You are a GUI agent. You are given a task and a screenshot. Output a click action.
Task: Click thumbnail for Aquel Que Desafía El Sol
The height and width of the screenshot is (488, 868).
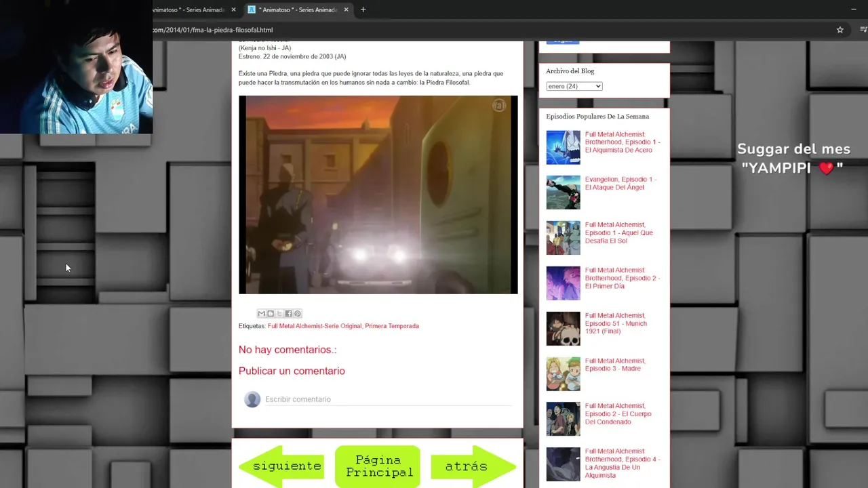pyautogui.click(x=564, y=238)
